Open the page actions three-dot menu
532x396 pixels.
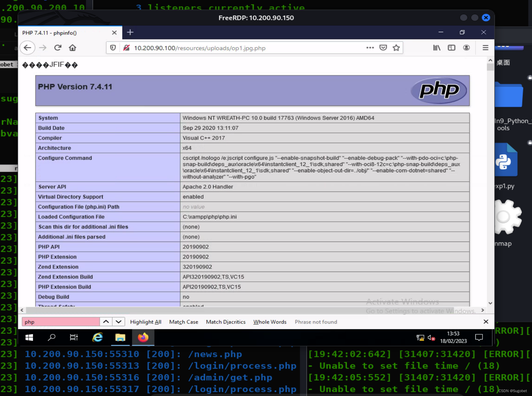(x=370, y=48)
